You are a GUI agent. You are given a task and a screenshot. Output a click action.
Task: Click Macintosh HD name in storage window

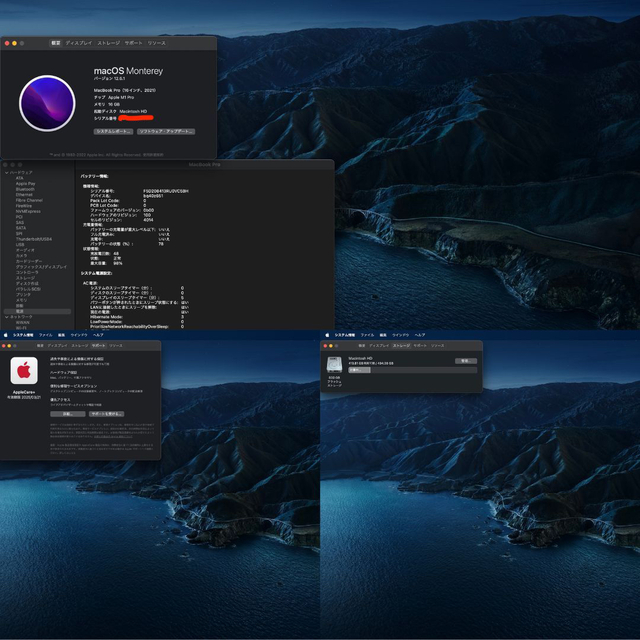[x=360, y=358]
